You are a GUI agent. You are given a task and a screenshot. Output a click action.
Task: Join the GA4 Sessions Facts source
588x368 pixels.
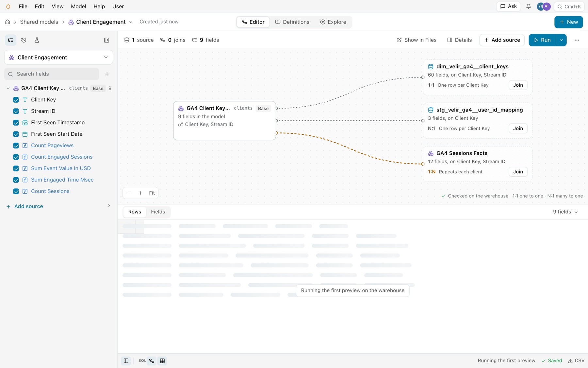[518, 172]
